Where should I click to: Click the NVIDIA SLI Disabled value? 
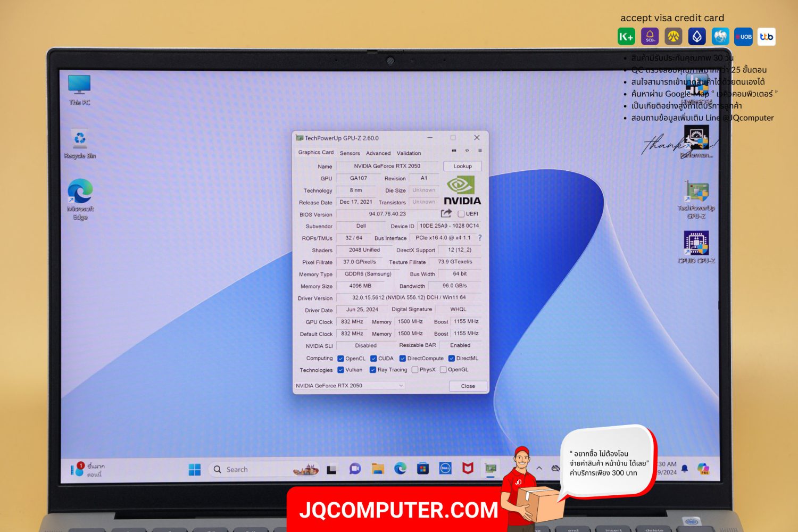click(366, 345)
